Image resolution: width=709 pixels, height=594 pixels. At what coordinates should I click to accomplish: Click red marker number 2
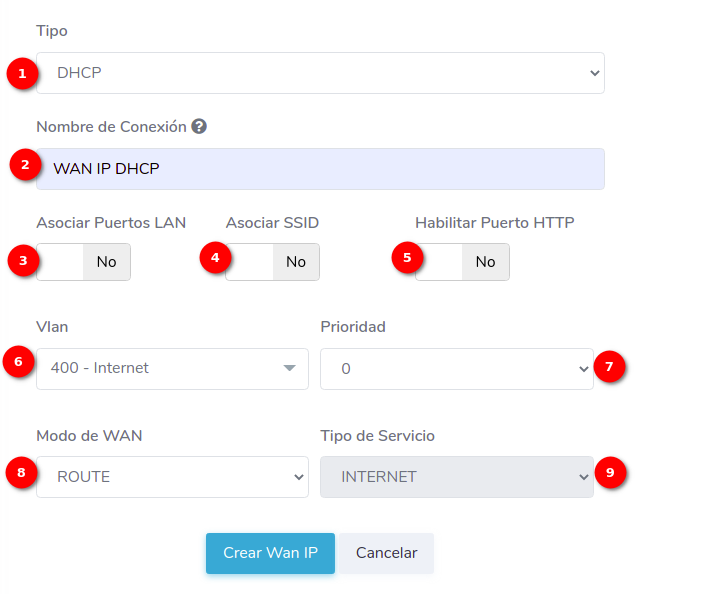(25, 165)
